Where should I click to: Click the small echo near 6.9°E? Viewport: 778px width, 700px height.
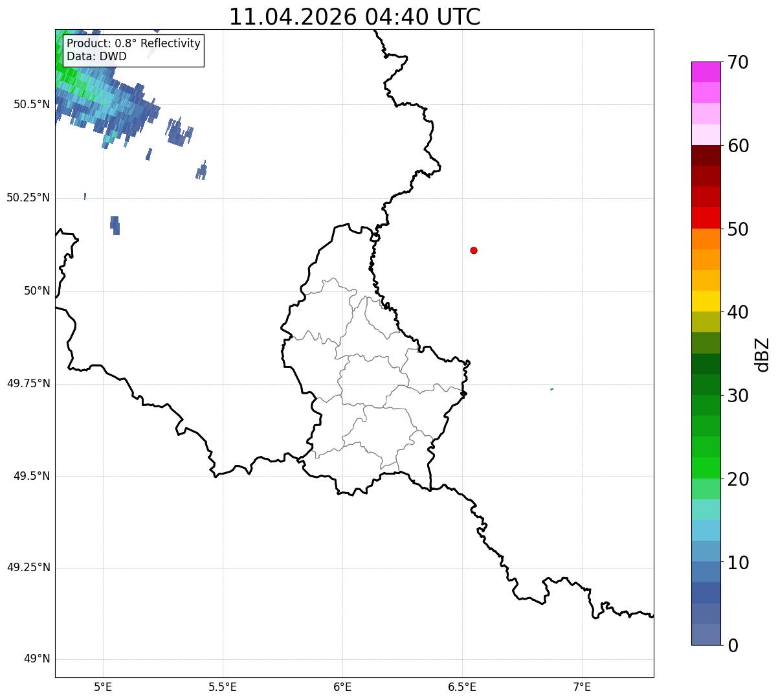551,389
